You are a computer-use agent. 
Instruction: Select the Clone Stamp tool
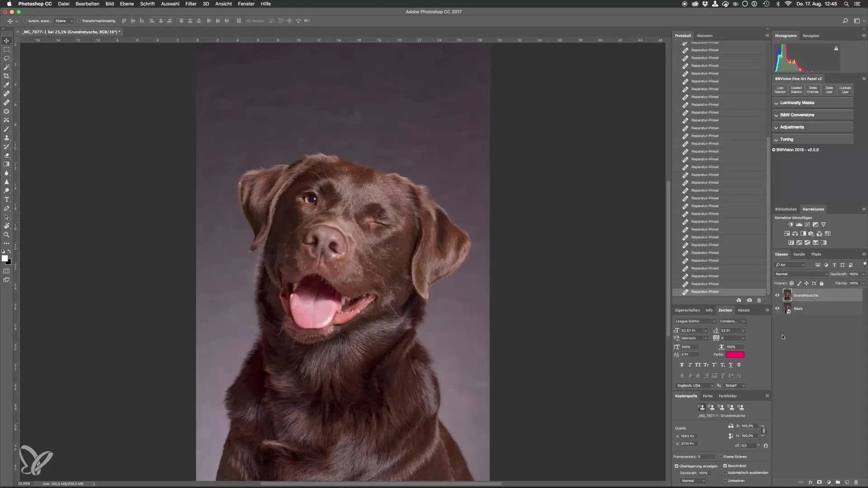pos(6,138)
